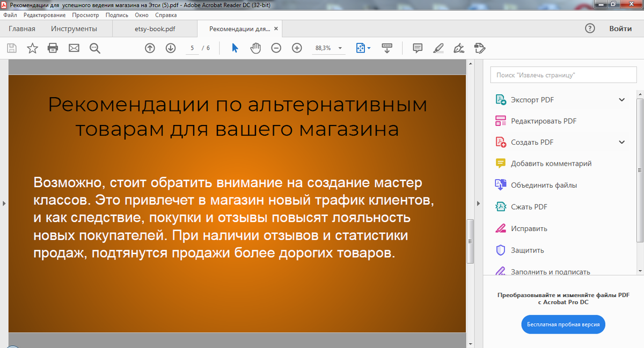Screen dimensions: 644x348
Task: Send file by email envelope icon
Action: coord(74,48)
